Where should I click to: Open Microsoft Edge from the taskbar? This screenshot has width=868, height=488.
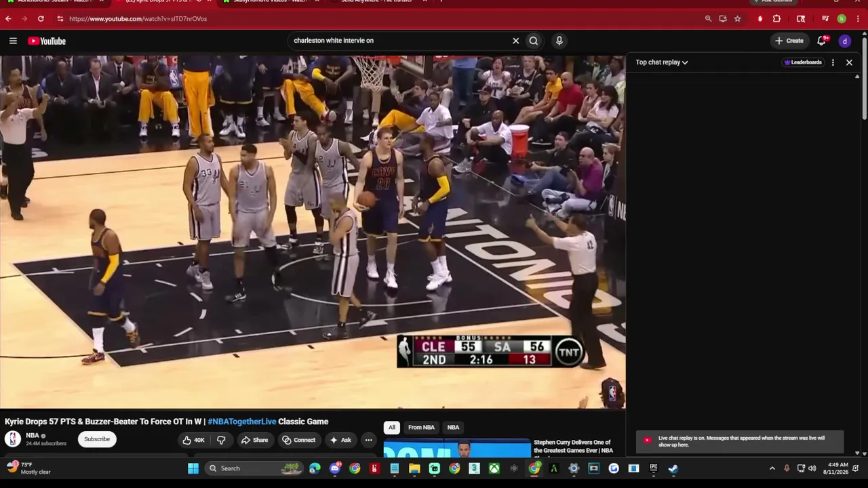[x=315, y=468]
